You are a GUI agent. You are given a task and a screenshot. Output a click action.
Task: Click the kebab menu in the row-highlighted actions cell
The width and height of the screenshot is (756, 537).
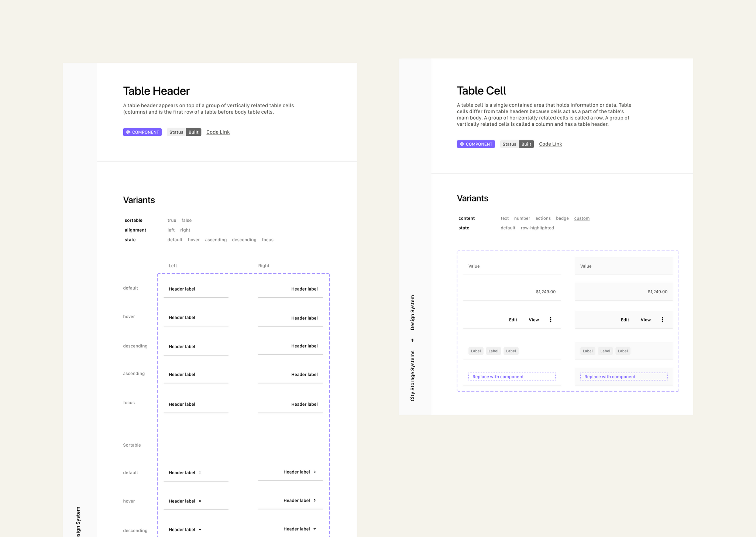[662, 320]
